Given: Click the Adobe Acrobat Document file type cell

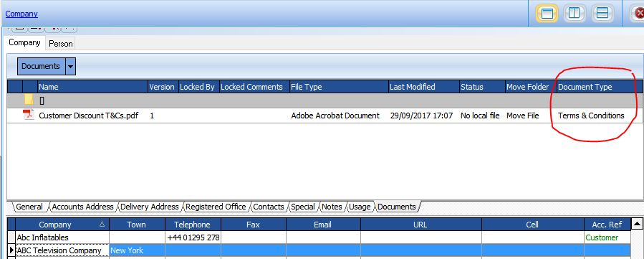Looking at the screenshot, I should pyautogui.click(x=335, y=116).
